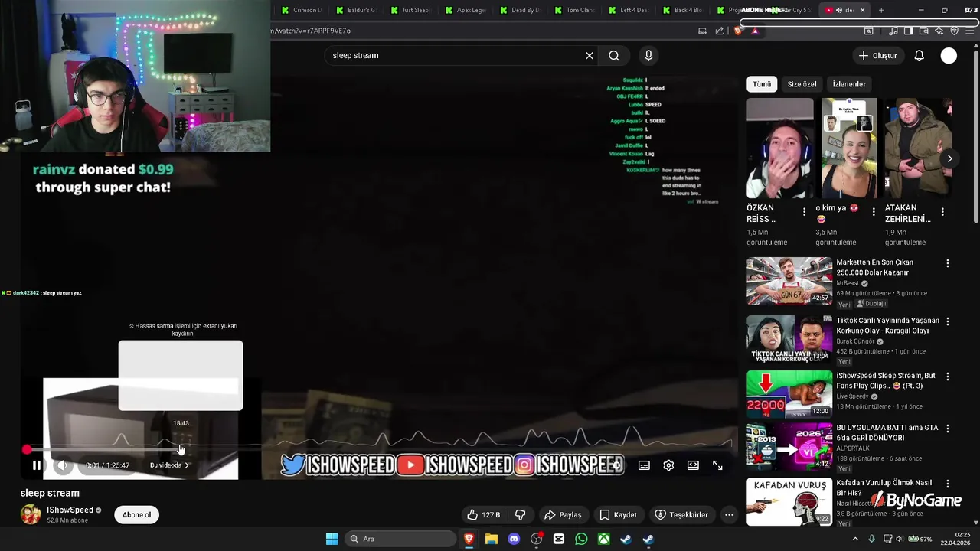Image resolution: width=980 pixels, height=551 pixels.
Task: Click the taskbar 'Ara' search box
Action: 400,539
